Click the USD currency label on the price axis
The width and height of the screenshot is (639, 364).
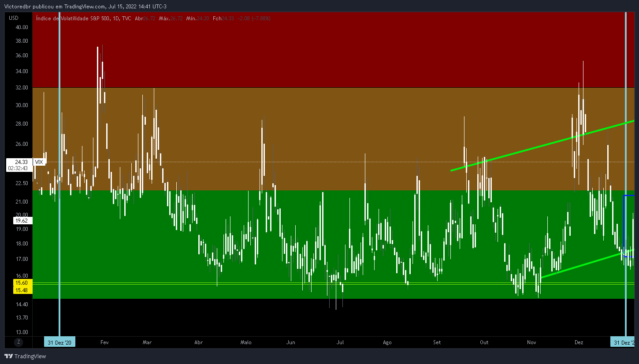coord(14,18)
